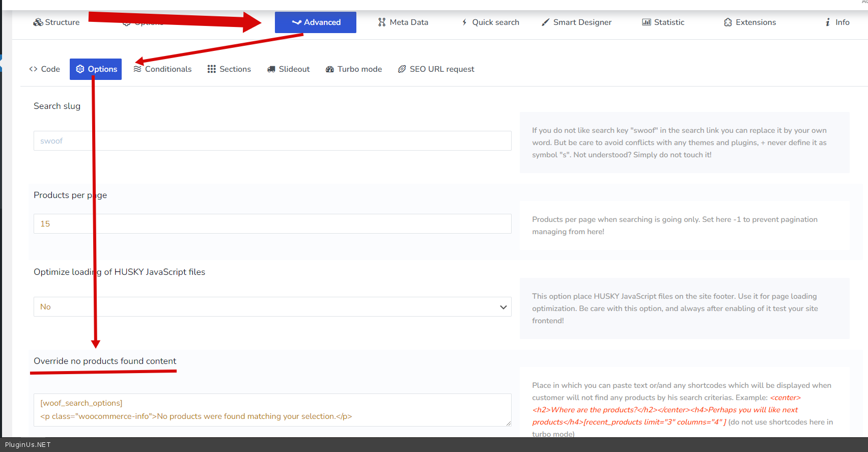868x452 pixels.
Task: Click the Slideout truck icon
Action: pos(271,69)
